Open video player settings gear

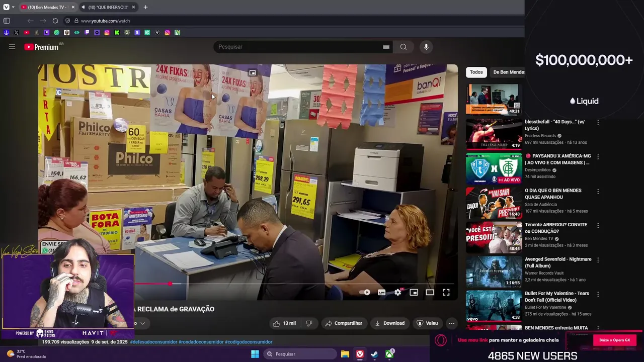[x=398, y=293]
